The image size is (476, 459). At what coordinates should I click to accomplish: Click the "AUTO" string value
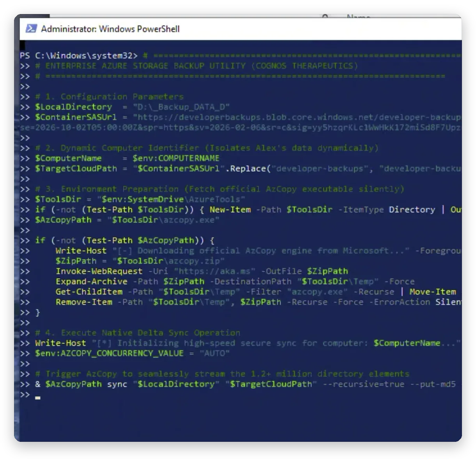[x=215, y=353]
